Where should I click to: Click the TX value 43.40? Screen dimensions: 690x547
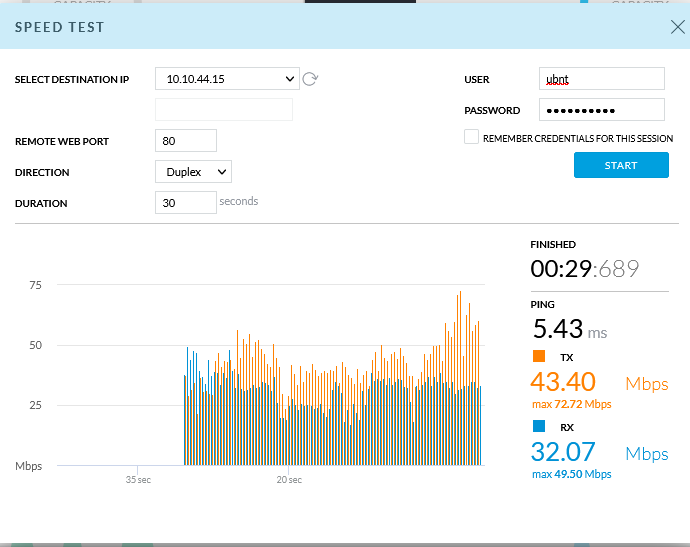point(563,382)
